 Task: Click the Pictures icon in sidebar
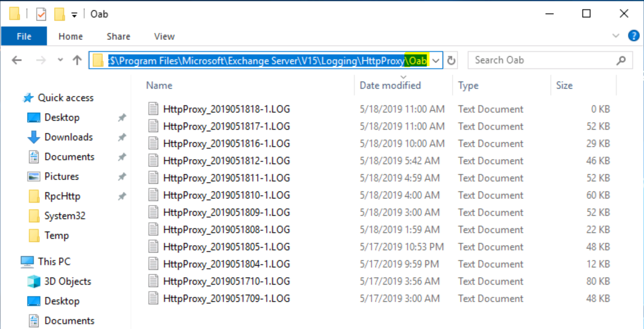[x=34, y=177]
